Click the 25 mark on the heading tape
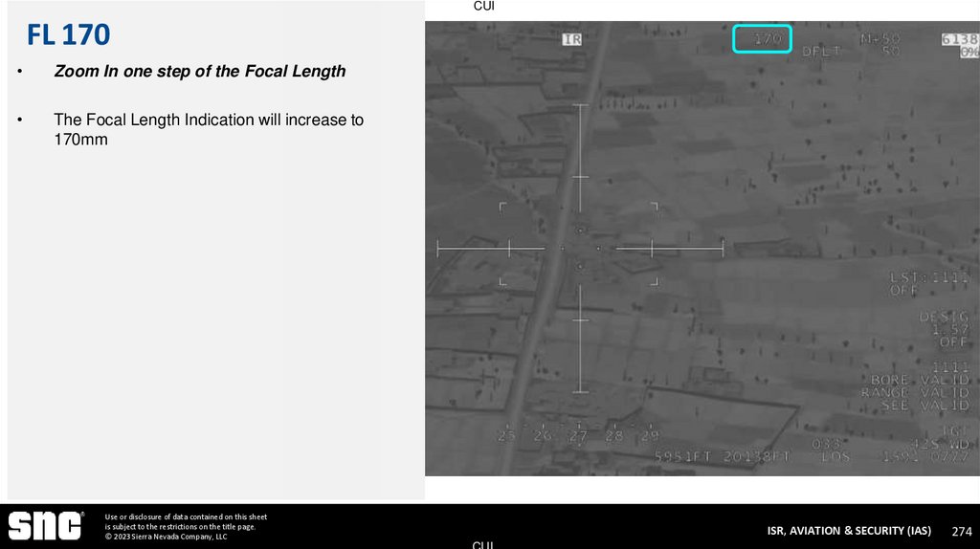 [x=506, y=436]
